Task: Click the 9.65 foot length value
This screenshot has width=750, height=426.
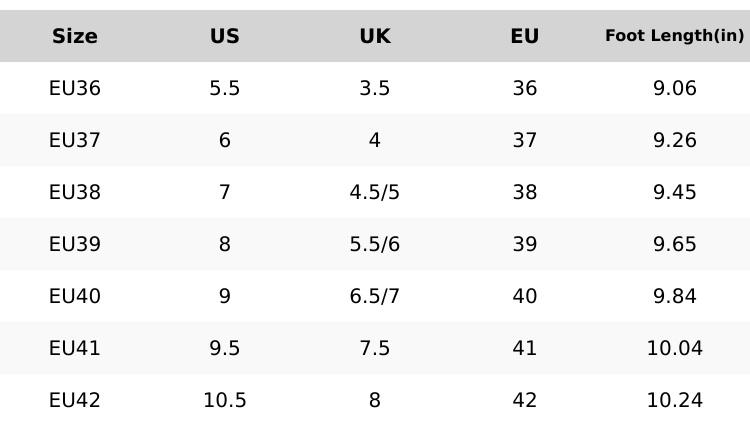Action: [675, 244]
